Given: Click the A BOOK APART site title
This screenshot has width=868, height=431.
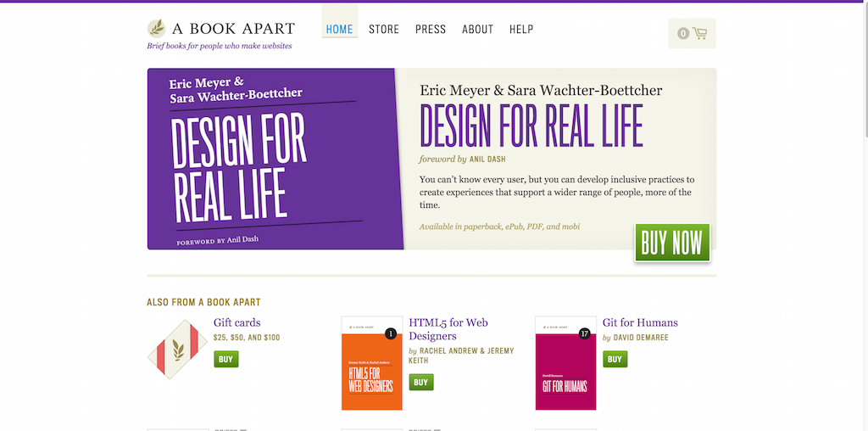Looking at the screenshot, I should click(234, 28).
